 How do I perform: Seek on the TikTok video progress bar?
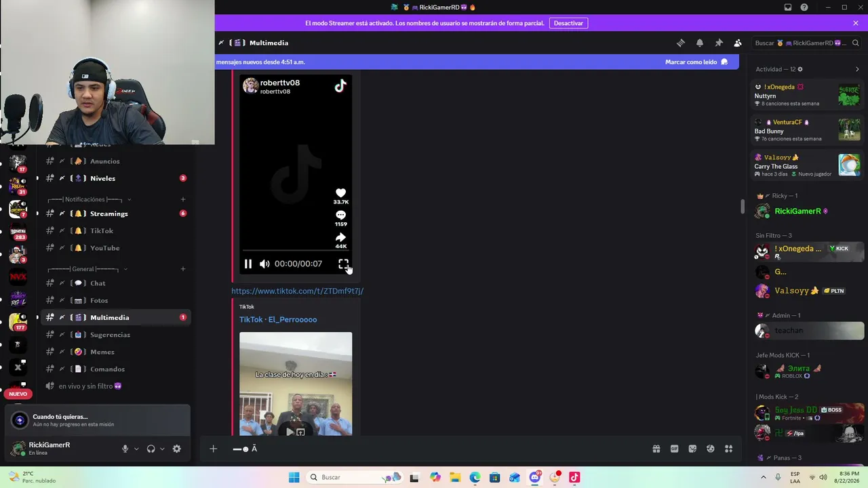tap(296, 250)
